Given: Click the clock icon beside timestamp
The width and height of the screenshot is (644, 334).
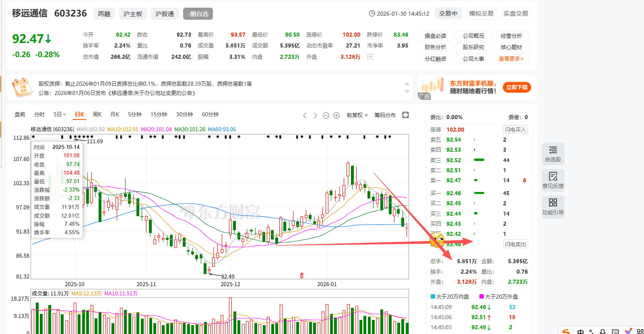Looking at the screenshot, I should (x=372, y=14).
